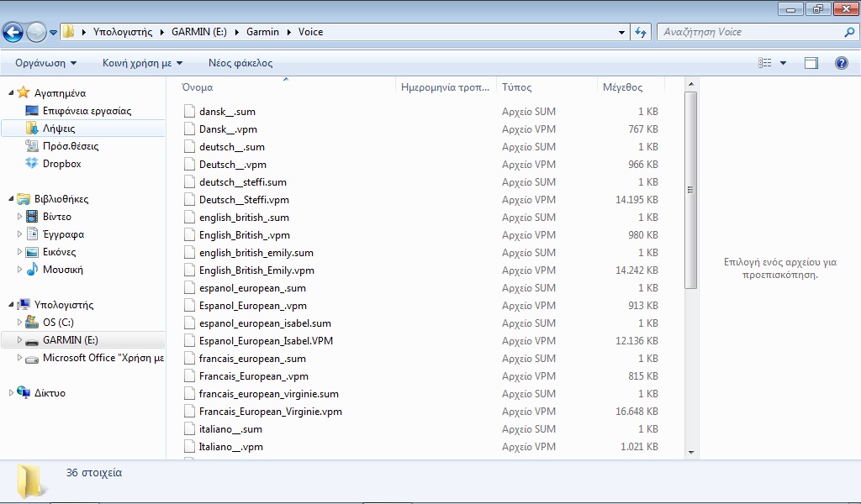Change the view with the view icon

(x=765, y=63)
